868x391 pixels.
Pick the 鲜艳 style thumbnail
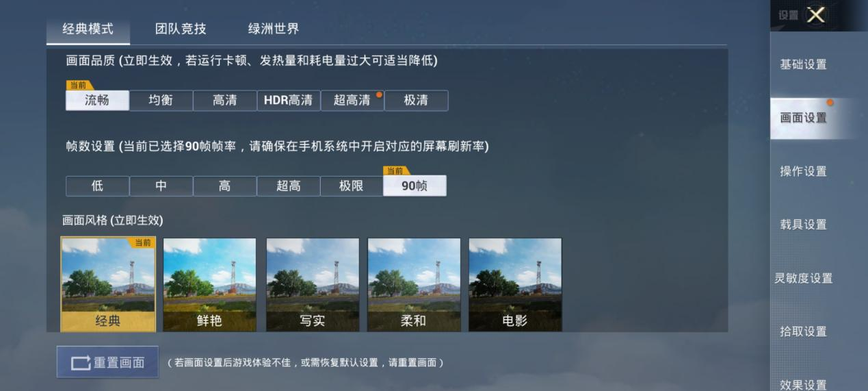(x=209, y=285)
